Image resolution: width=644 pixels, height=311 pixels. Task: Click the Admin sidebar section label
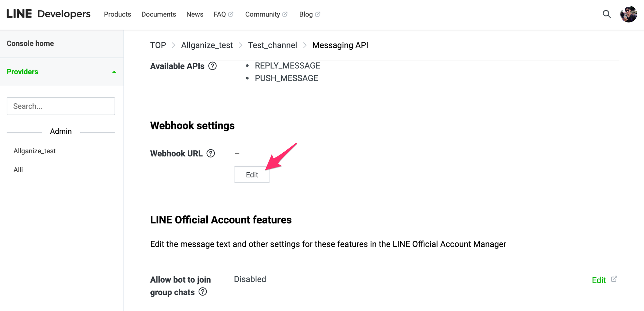(61, 131)
